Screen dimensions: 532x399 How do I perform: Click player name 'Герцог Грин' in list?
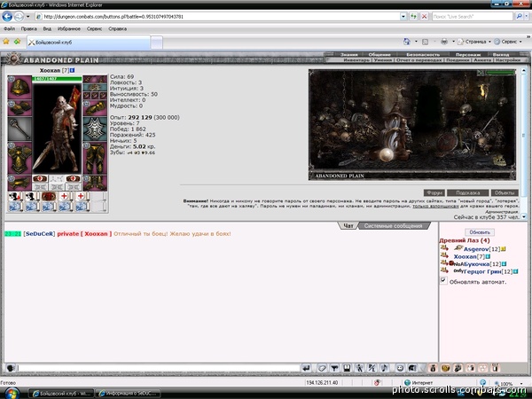click(482, 271)
